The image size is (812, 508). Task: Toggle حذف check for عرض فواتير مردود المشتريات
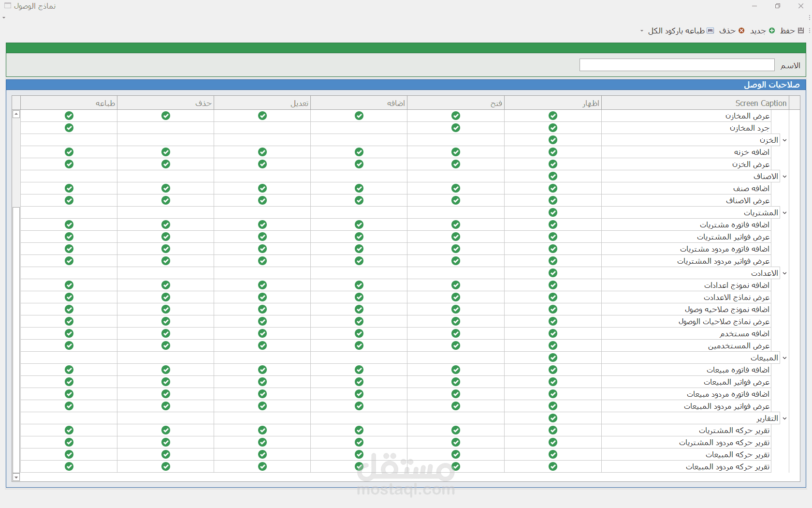(166, 261)
